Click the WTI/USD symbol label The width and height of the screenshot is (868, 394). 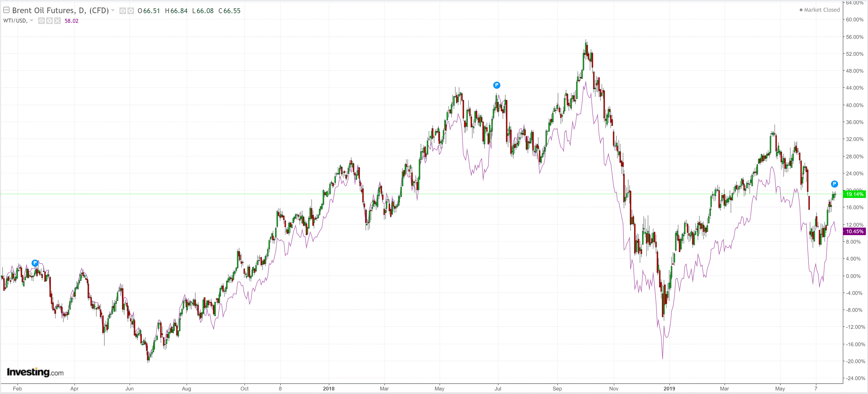[x=15, y=20]
